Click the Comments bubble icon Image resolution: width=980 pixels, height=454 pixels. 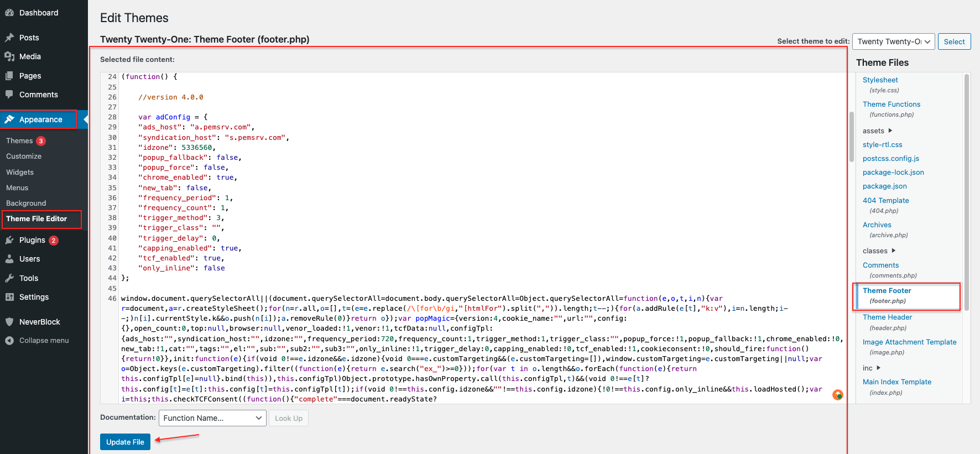click(9, 95)
